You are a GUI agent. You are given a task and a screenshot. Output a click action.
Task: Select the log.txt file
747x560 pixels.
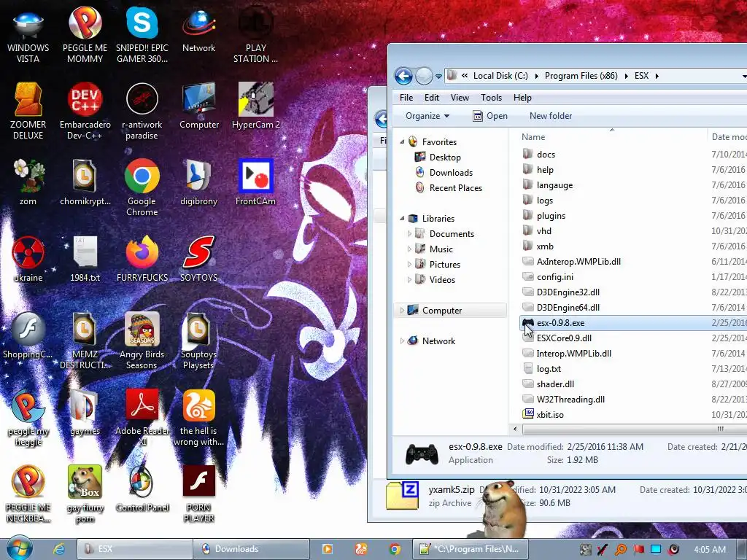[542, 368]
